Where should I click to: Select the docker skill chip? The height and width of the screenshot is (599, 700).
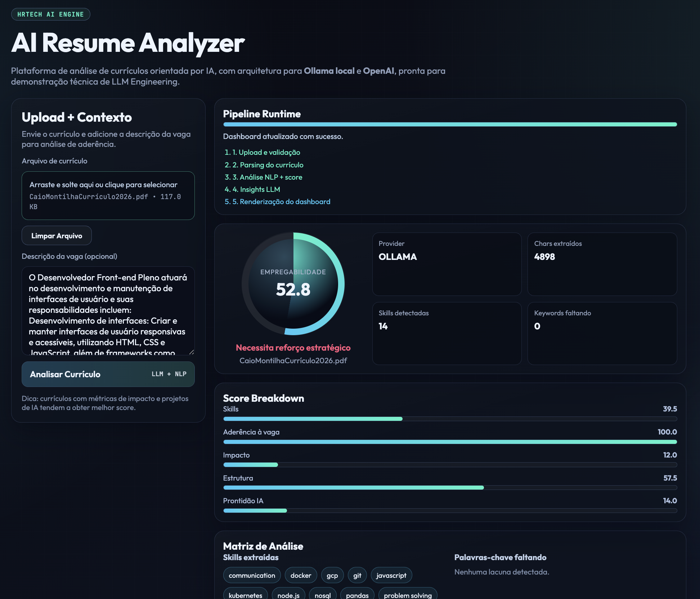tap(301, 575)
